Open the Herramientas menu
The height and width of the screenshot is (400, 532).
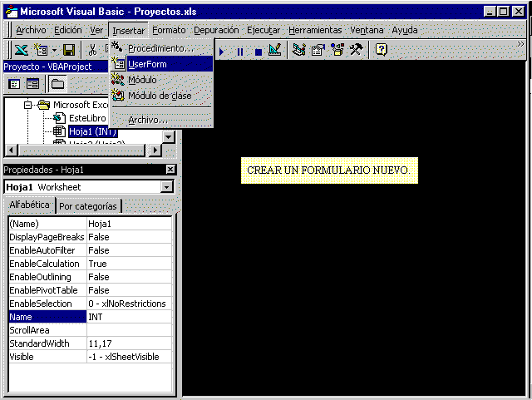tap(315, 30)
